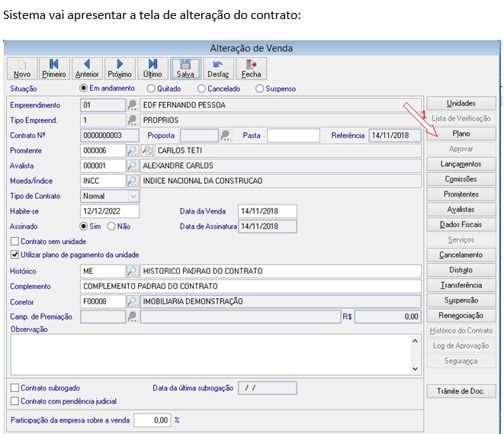Open Lançamentos
Viewport: 504px width, 434px height.
[x=461, y=164]
